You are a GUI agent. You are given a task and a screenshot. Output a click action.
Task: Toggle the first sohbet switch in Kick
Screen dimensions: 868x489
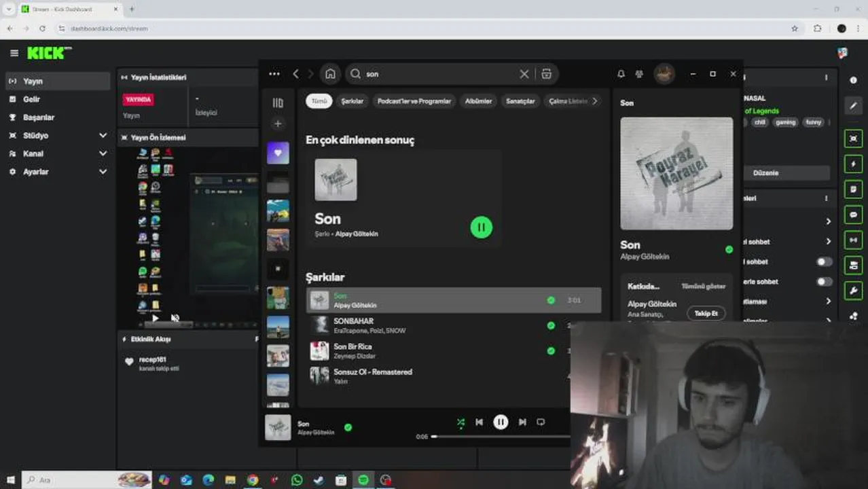point(824,261)
